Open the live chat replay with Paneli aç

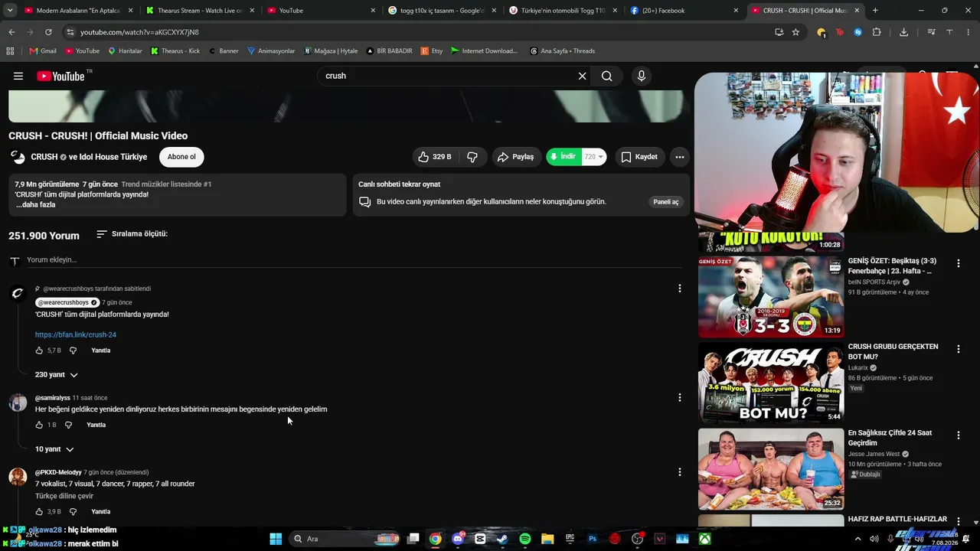click(665, 202)
